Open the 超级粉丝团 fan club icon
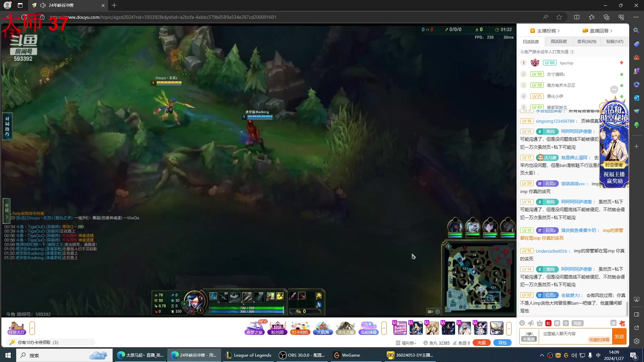The height and width of the screenshot is (362, 644). pyautogui.click(x=277, y=328)
